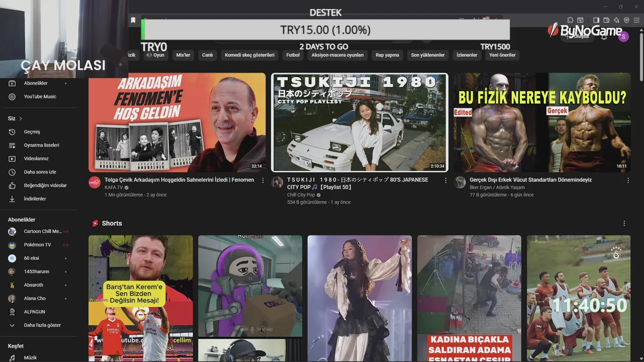This screenshot has height=362, width=644.
Task: Open the TSUKIJI 1980 city pop video title
Action: coord(358,184)
